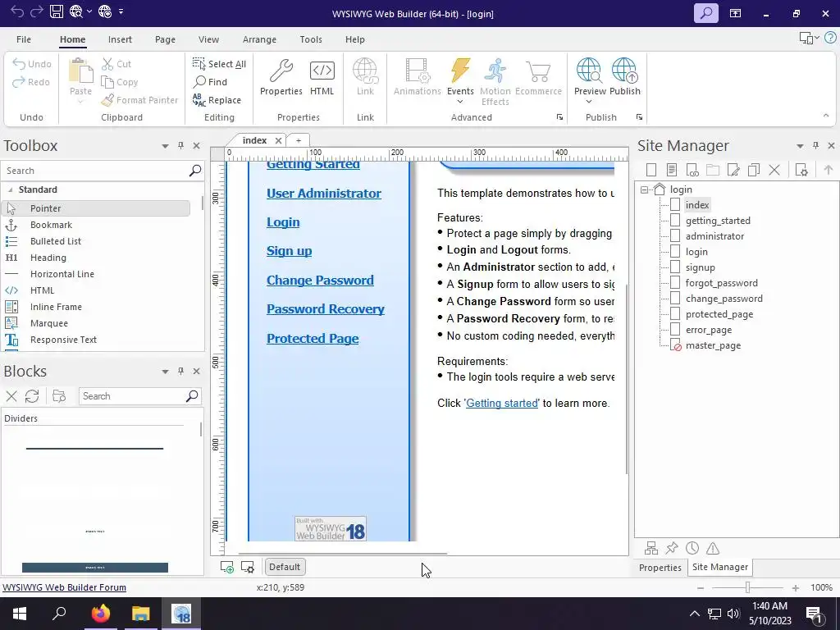Select the Pointer tool

(x=95, y=208)
